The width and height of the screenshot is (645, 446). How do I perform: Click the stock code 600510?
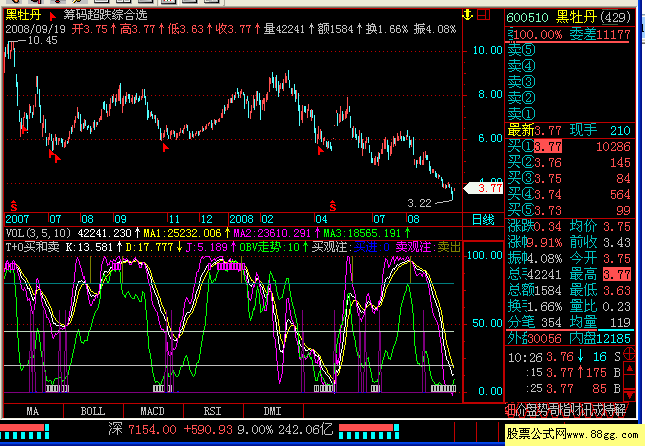pyautogui.click(x=527, y=18)
